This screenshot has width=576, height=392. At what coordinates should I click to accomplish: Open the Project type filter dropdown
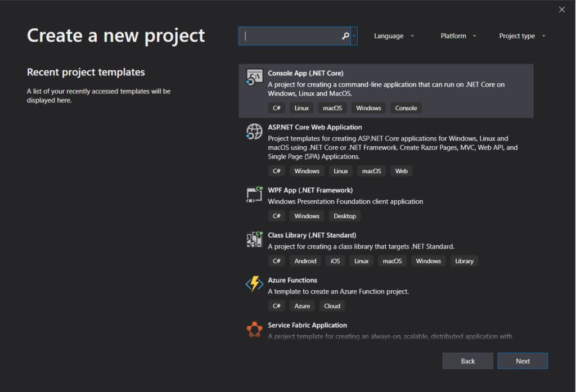tap(521, 36)
